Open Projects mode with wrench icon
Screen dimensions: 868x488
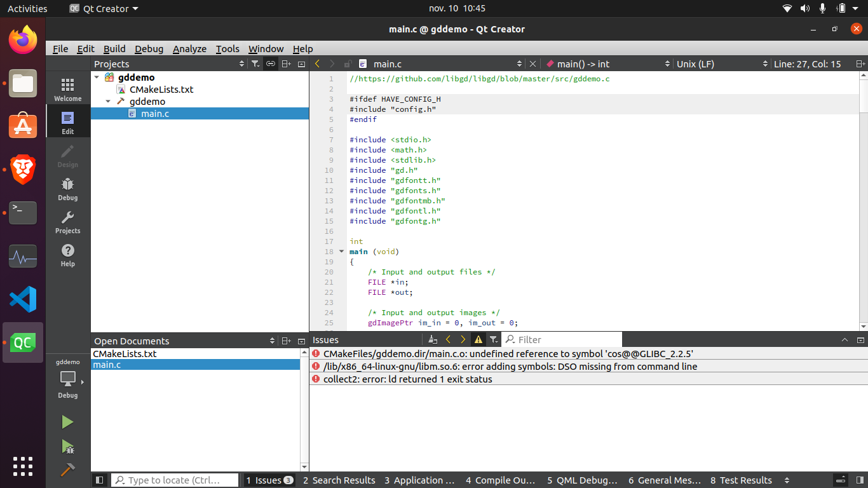(67, 222)
